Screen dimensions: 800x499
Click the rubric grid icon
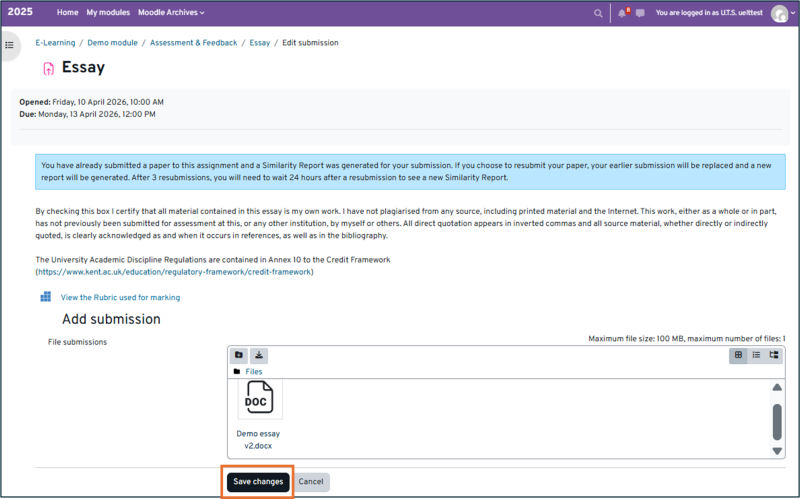coord(46,297)
